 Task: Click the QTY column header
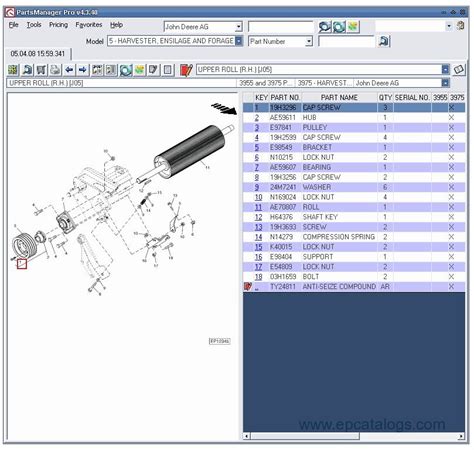pos(385,97)
